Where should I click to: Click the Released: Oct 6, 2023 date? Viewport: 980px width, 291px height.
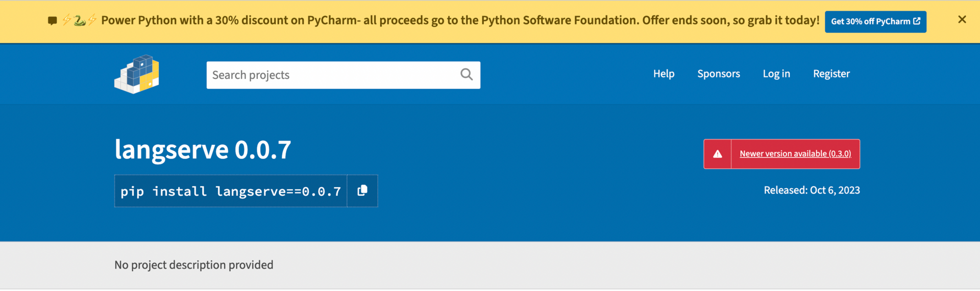click(811, 190)
